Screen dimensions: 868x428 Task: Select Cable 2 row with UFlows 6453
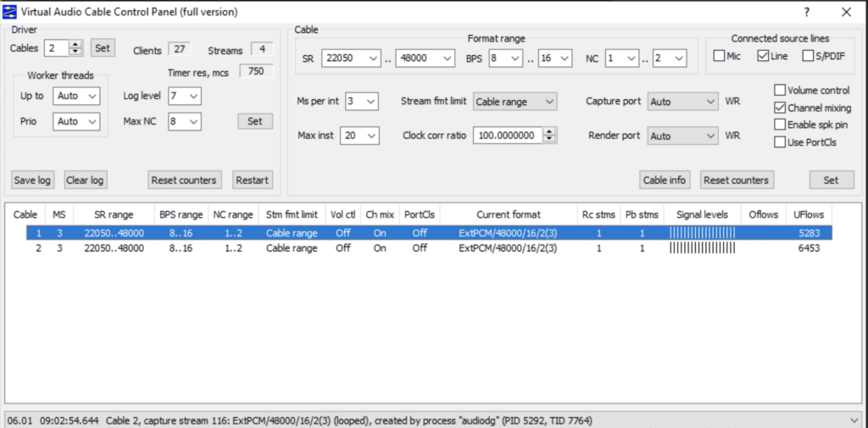[429, 248]
